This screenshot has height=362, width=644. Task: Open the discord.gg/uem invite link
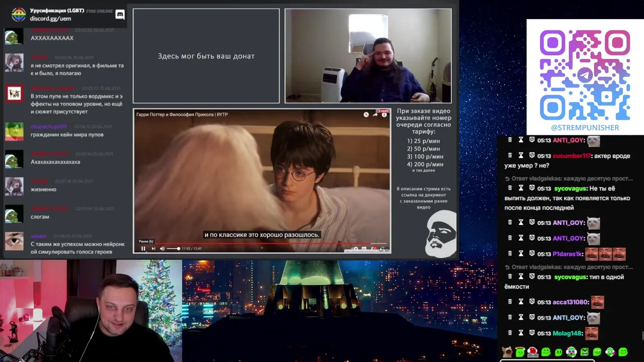click(x=50, y=19)
